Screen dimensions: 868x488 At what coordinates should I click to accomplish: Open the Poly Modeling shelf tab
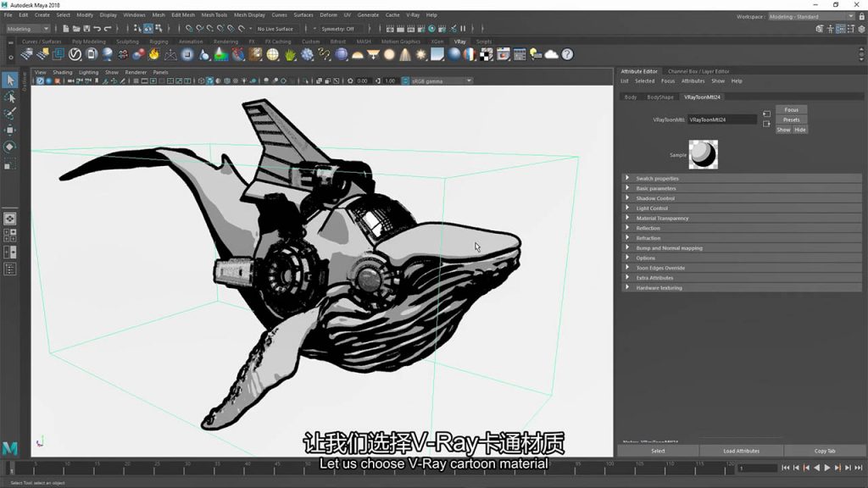pyautogui.click(x=88, y=42)
